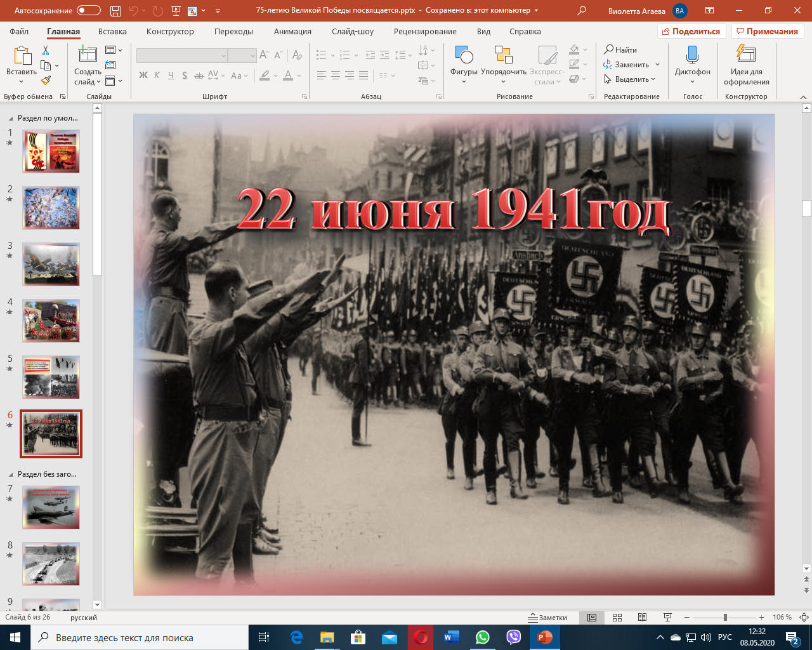
Task: Collapse the 'Раздел по умол...' section
Action: pyautogui.click(x=11, y=118)
